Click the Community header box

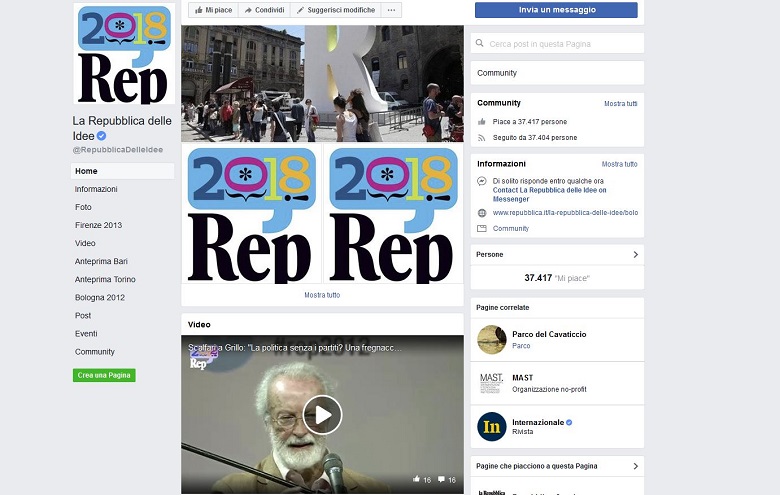[x=557, y=73]
